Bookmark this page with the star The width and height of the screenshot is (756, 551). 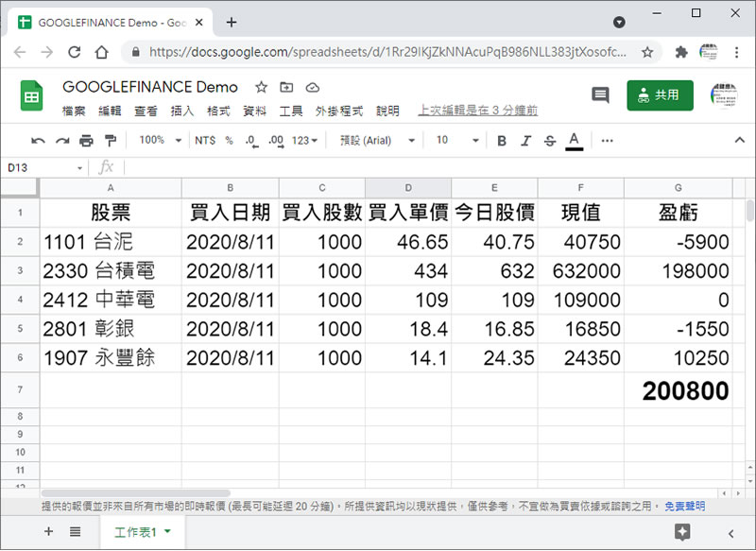coord(647,52)
